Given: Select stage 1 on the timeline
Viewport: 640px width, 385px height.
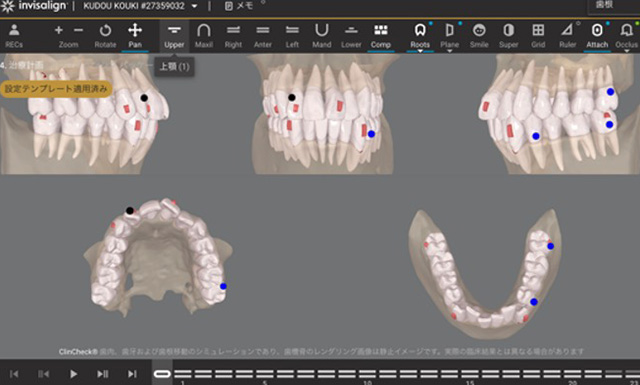Looking at the screenshot, I should [x=182, y=374].
